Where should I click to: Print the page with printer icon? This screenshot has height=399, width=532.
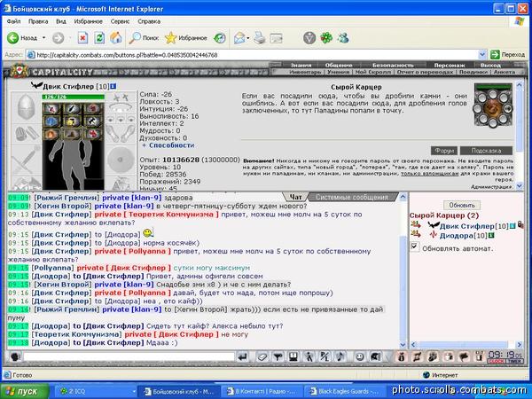point(260,38)
